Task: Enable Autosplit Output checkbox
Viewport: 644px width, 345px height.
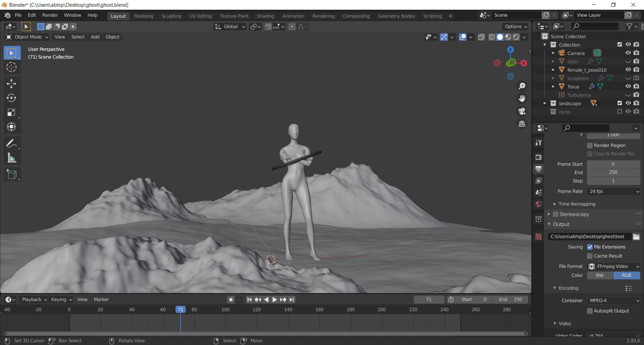Action: click(590, 311)
